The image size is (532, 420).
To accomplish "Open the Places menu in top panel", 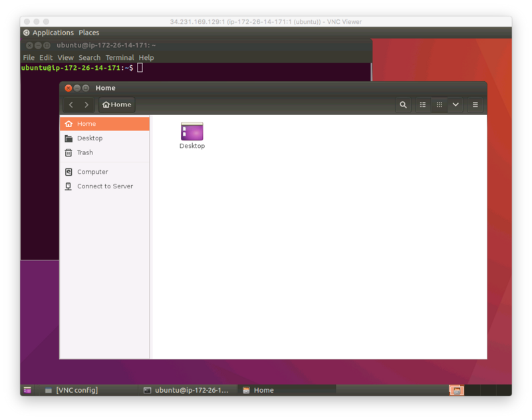I will (89, 33).
